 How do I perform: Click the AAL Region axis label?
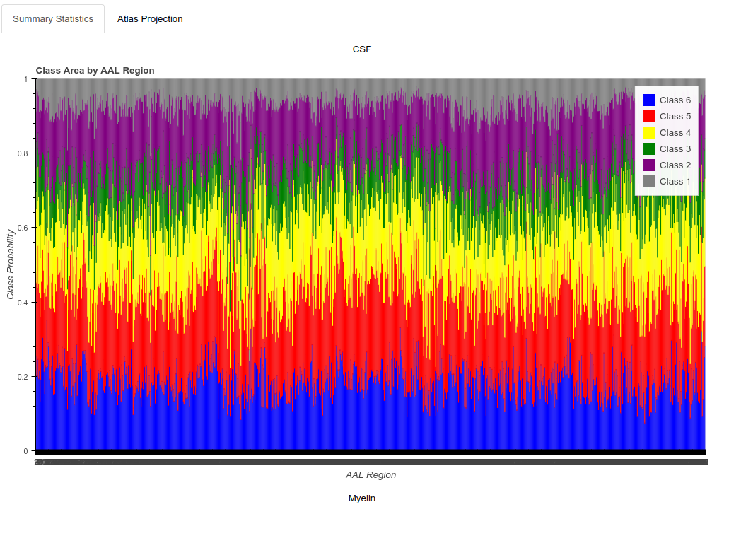click(370, 474)
